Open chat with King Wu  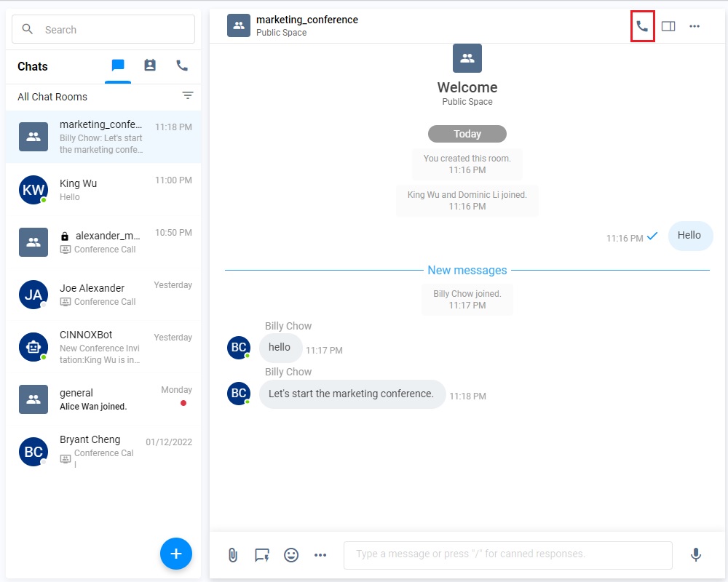click(103, 189)
